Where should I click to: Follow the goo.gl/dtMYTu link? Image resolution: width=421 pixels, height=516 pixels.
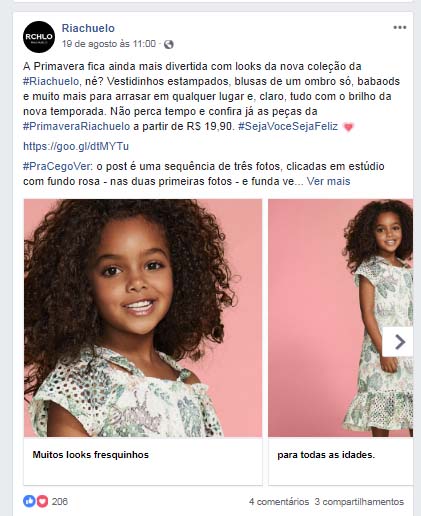tap(76, 146)
